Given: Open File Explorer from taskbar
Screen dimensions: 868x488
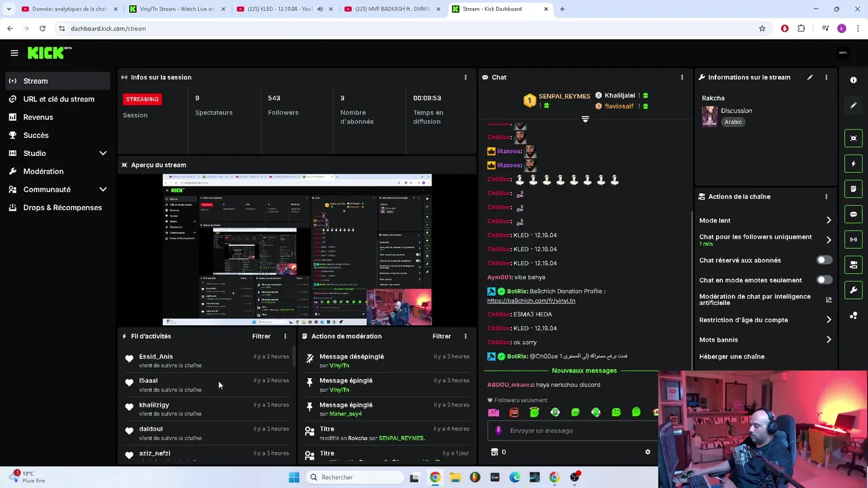Looking at the screenshot, I should (x=454, y=477).
